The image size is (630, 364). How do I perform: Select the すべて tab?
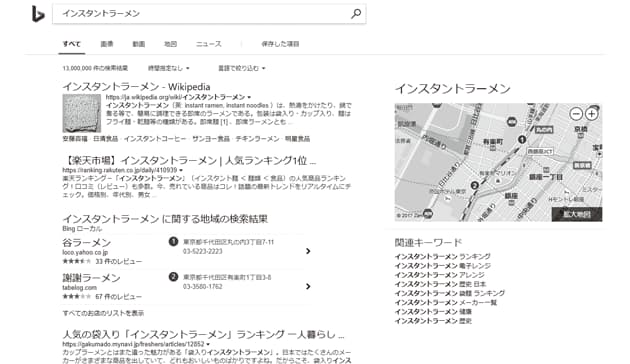72,44
